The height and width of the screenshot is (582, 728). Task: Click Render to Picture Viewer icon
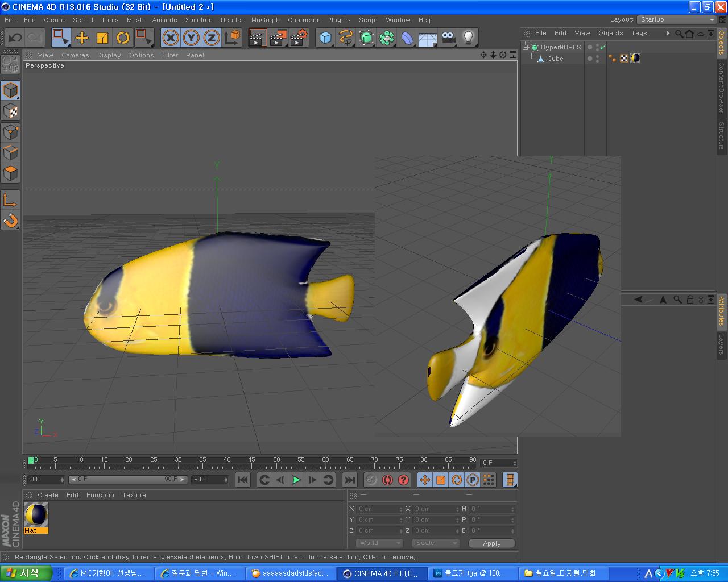pyautogui.click(x=279, y=38)
